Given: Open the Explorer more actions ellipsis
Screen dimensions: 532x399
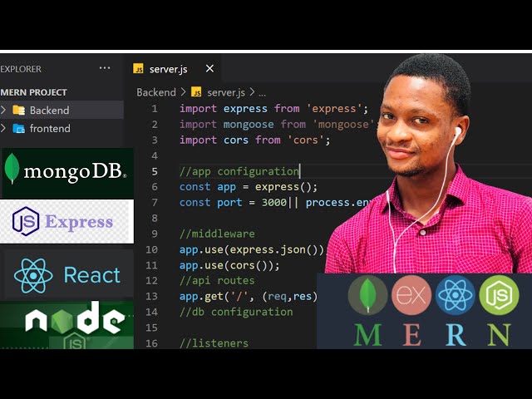Looking at the screenshot, I should (x=105, y=68).
